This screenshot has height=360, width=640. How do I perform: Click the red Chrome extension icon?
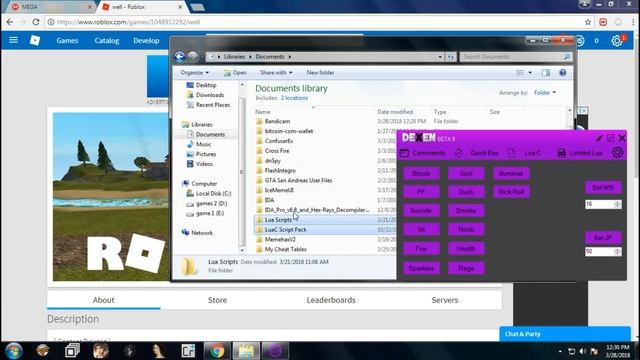click(x=603, y=22)
